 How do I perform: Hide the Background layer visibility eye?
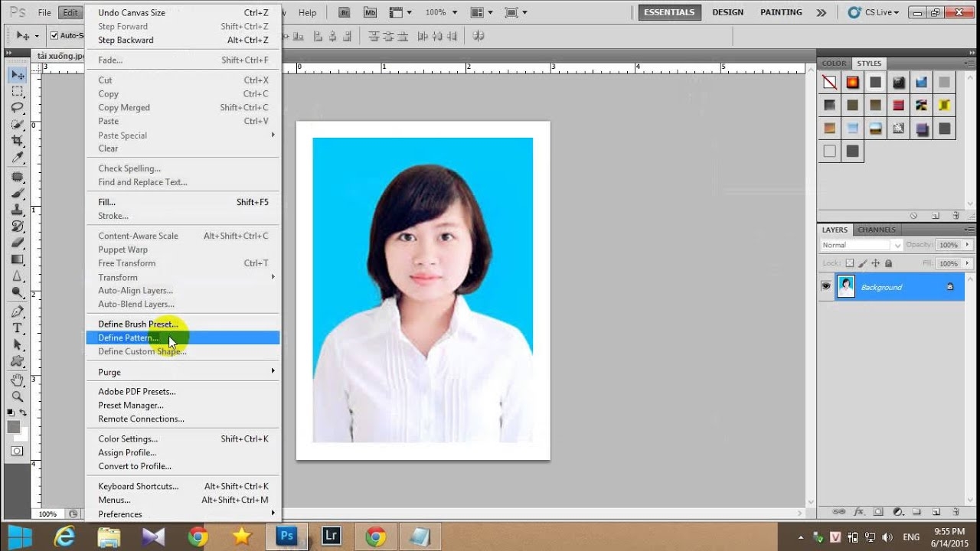(825, 287)
